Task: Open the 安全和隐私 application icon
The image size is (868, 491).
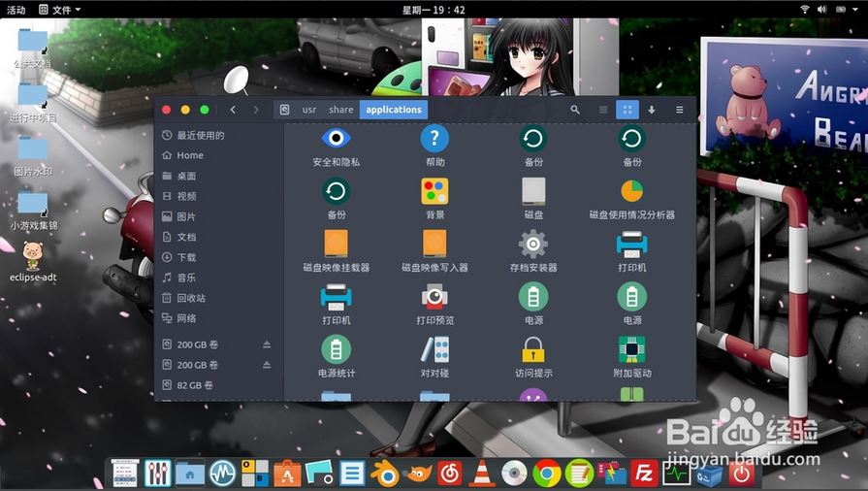Action: click(336, 138)
